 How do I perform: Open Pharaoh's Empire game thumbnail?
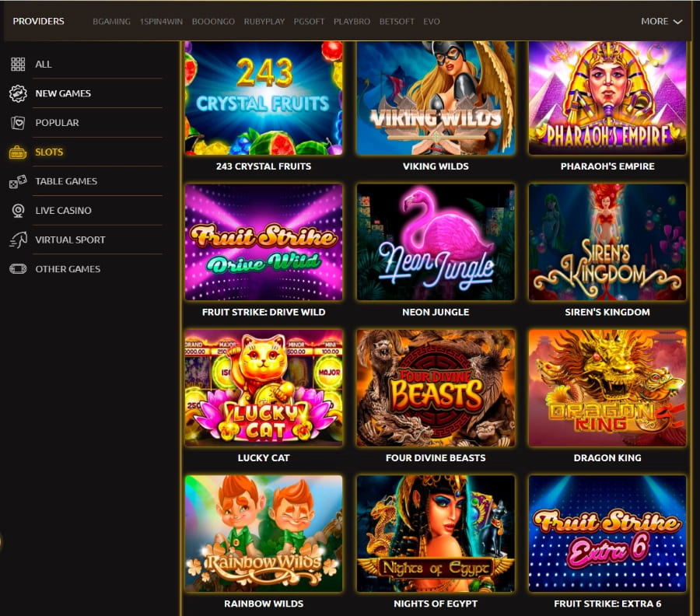[x=607, y=98]
